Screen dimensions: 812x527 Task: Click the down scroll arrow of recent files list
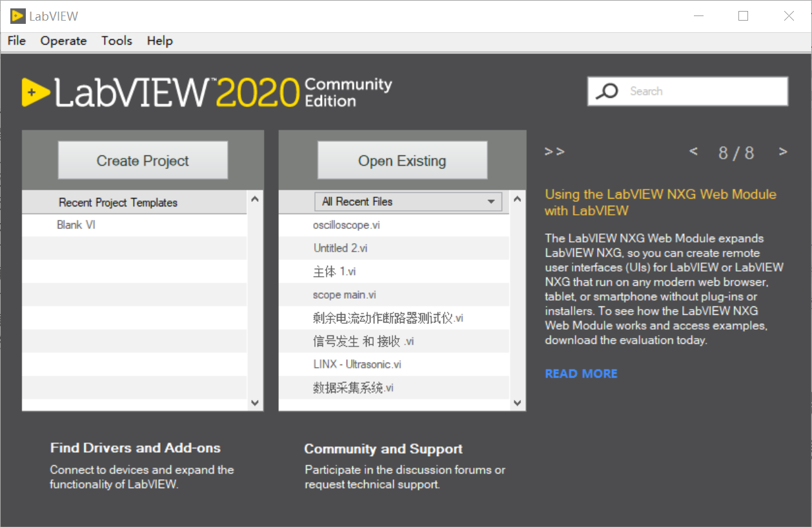coord(518,403)
